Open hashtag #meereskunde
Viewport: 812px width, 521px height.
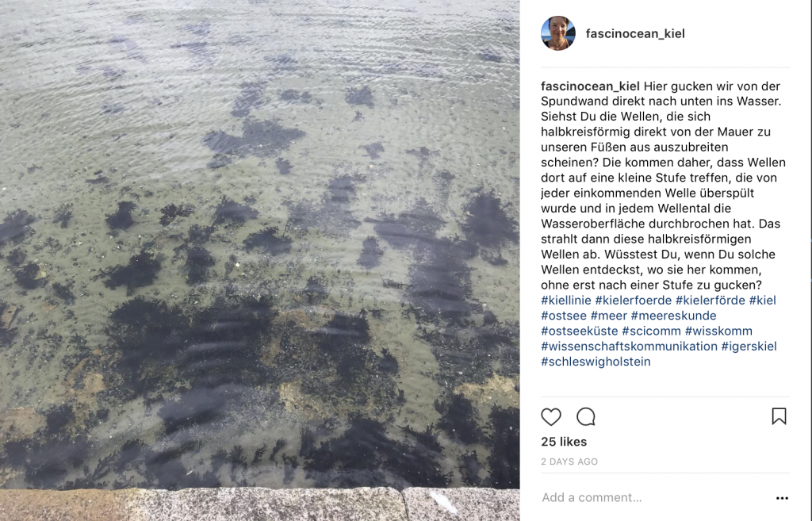674,316
